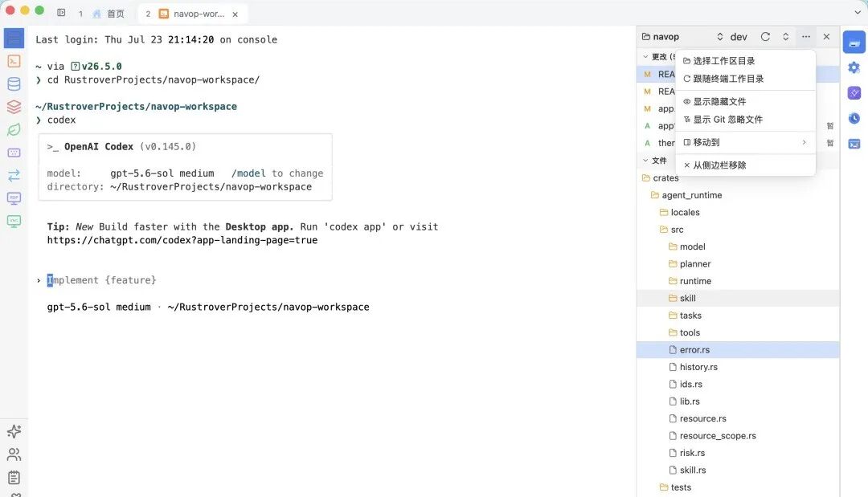This screenshot has height=497, width=868.
Task: Stage the added ther file with 暂 button
Action: [x=829, y=143]
